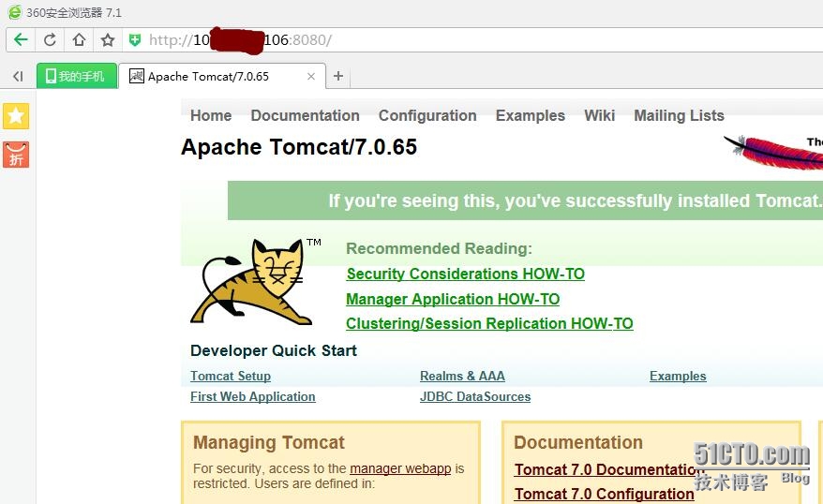Open the Examples navigation item
The height and width of the screenshot is (504, 823).
(531, 115)
